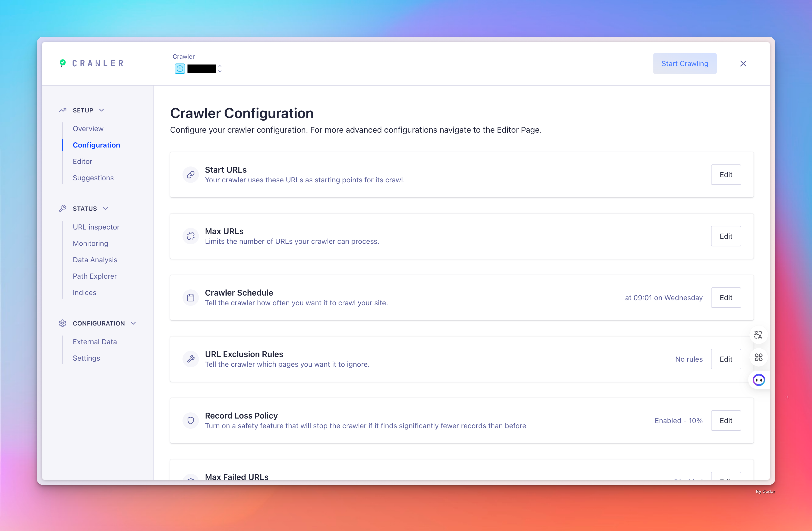Click the 'Enabled - 10%' status text

(679, 421)
